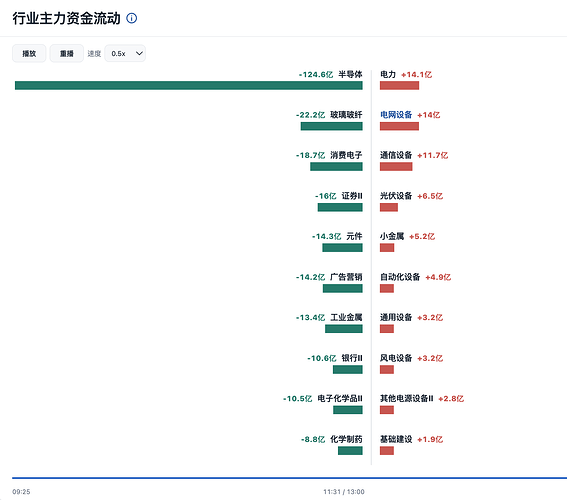567x500 pixels.
Task: Click the 玻璃玻纤 industry label
Action: click(x=346, y=115)
